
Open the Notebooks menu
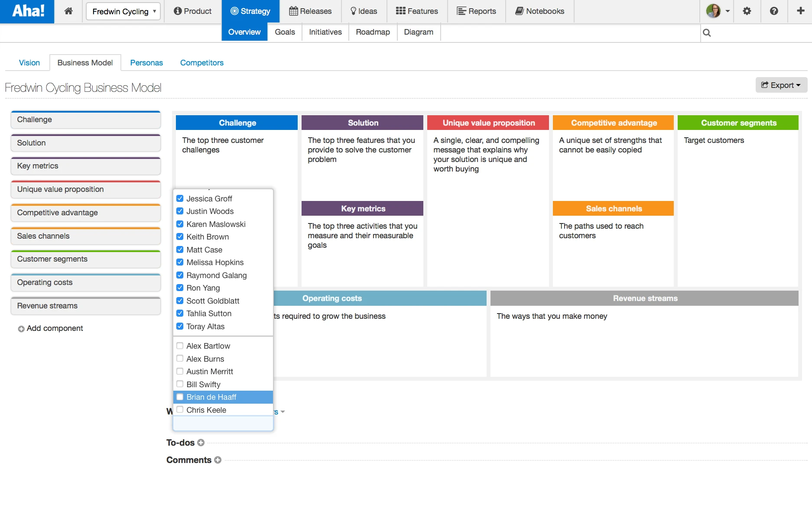(x=540, y=11)
